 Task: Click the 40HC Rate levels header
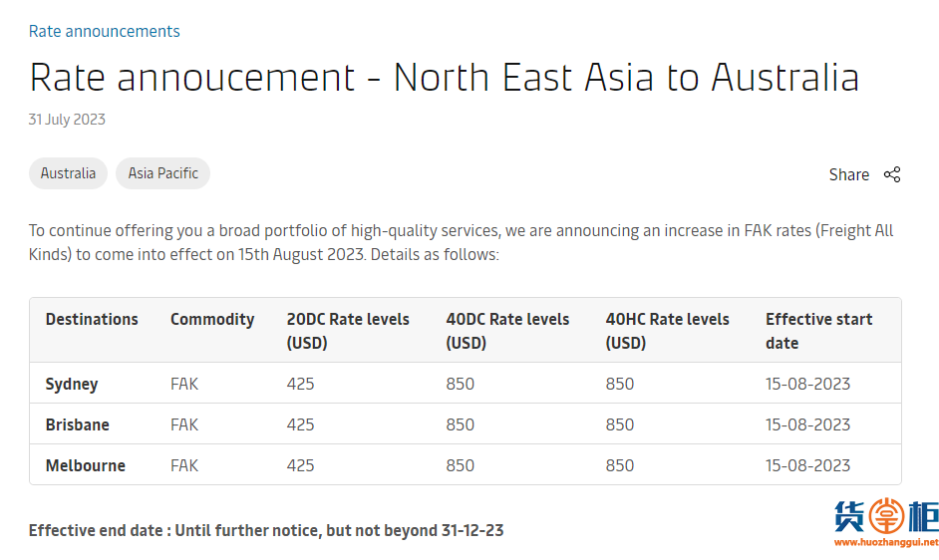[x=667, y=331]
